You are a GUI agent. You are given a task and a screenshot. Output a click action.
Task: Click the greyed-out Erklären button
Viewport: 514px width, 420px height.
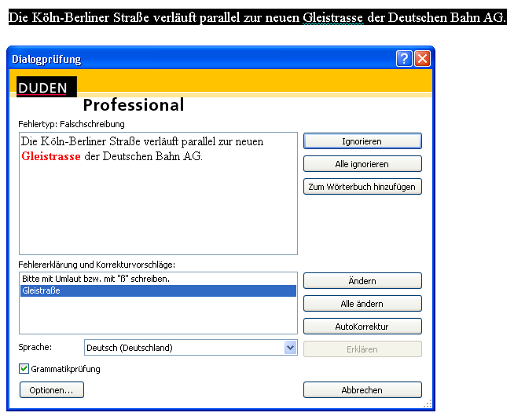coord(362,349)
